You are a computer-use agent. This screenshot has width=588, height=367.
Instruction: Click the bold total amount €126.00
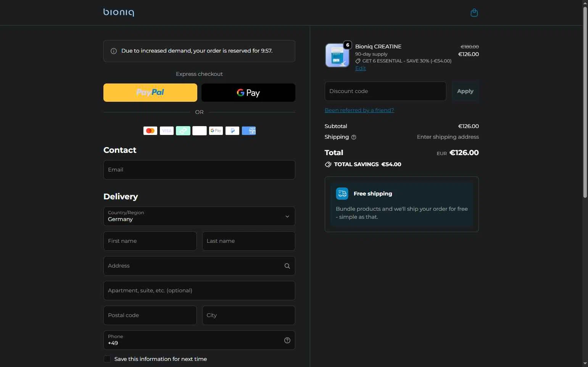[x=464, y=152]
